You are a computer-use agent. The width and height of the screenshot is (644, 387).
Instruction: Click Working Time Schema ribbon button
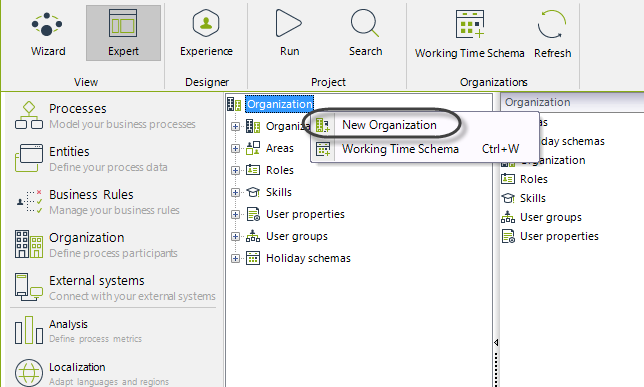tap(469, 35)
